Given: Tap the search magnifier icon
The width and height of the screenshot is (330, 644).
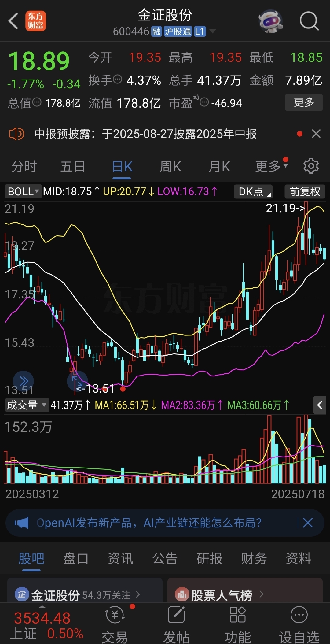Looking at the screenshot, I should coord(309,21).
